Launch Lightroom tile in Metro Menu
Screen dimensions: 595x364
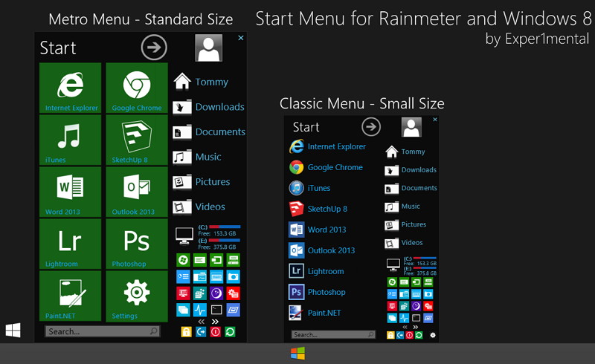coord(70,244)
